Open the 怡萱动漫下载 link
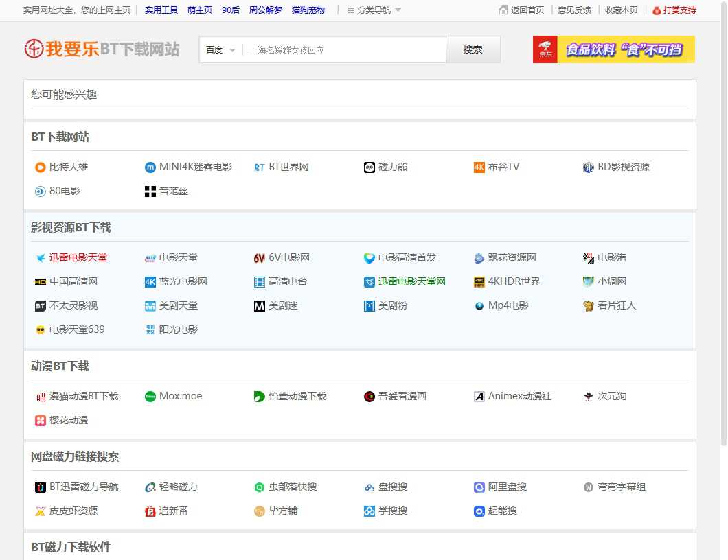 [297, 396]
